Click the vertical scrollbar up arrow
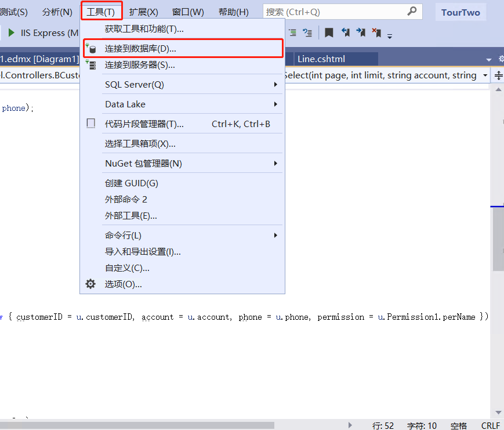504x430 pixels. [498, 89]
